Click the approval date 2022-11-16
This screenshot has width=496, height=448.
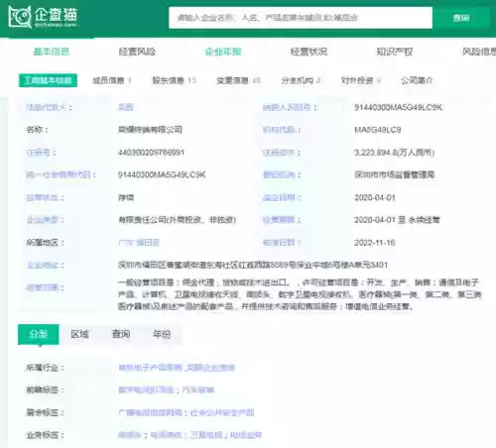pos(375,243)
